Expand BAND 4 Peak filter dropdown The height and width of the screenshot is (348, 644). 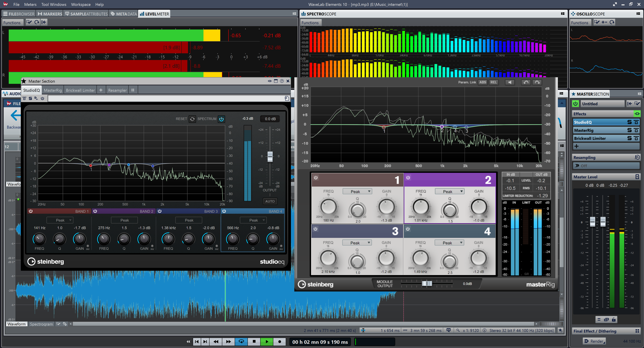pos(254,220)
